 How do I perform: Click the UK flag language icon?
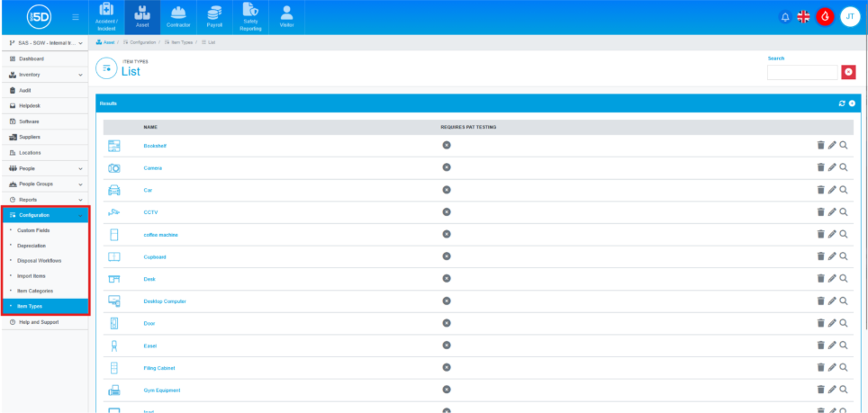point(804,17)
